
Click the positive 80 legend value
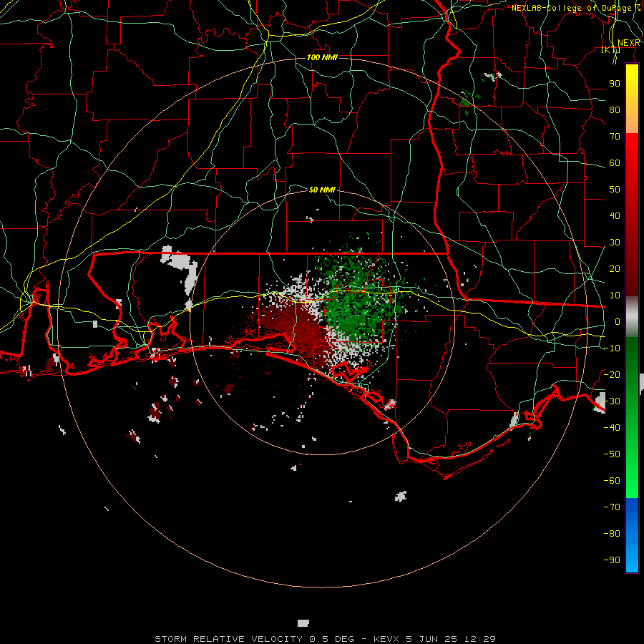[x=615, y=110]
